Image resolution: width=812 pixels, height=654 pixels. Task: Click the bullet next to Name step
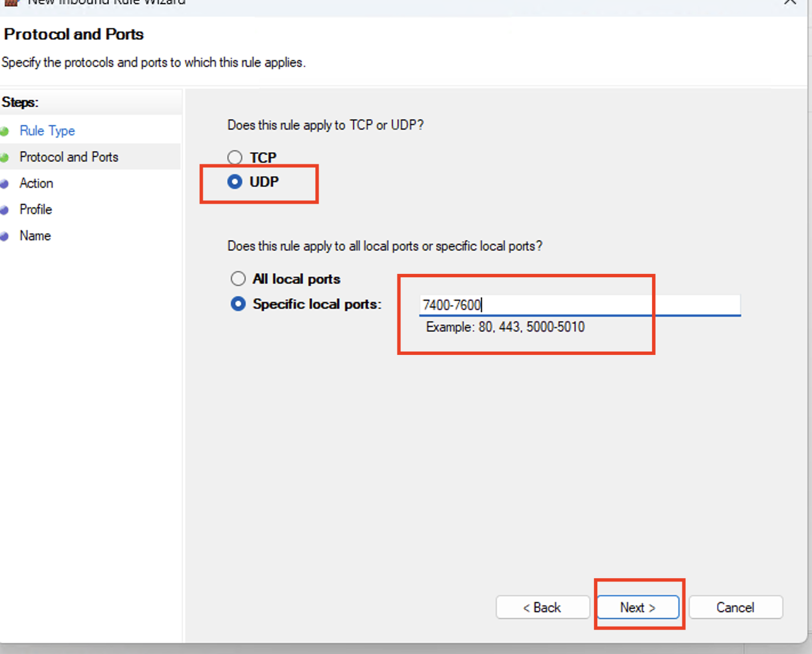coord(5,236)
